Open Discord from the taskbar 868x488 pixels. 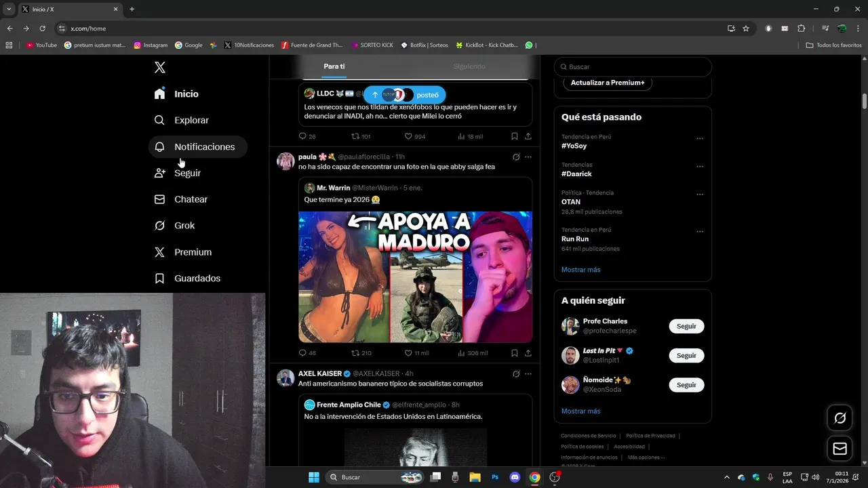coord(514,477)
